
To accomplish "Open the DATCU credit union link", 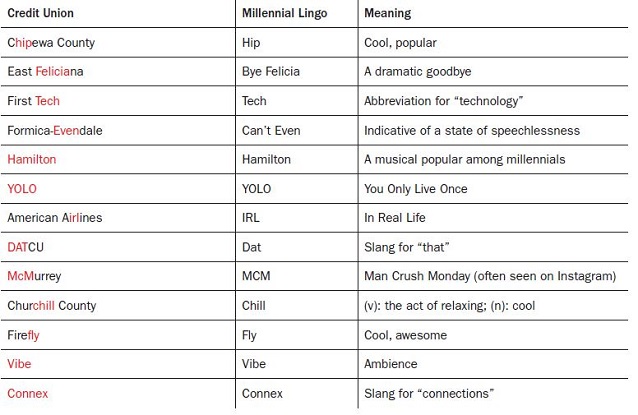I will (27, 247).
